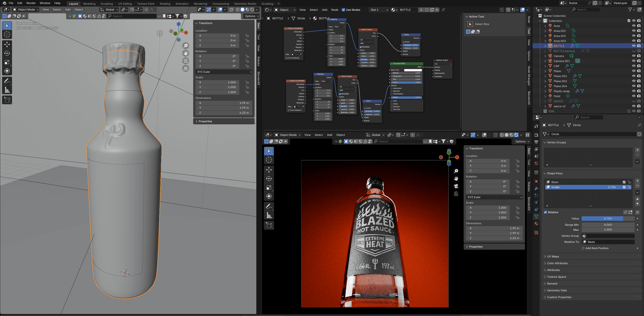Open the File menu

[11, 3]
